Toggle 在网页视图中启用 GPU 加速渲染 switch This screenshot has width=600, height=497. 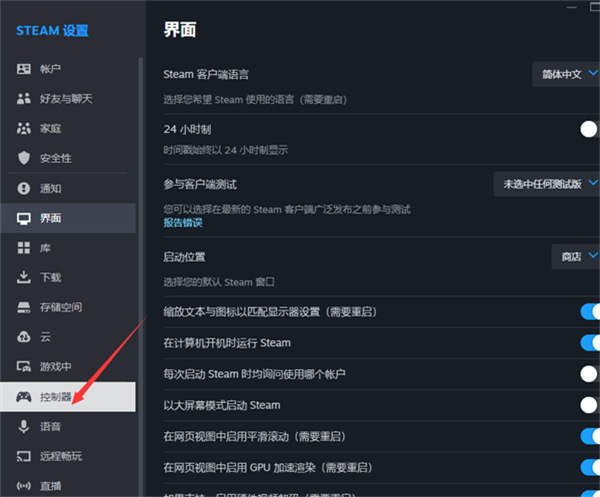pos(590,467)
